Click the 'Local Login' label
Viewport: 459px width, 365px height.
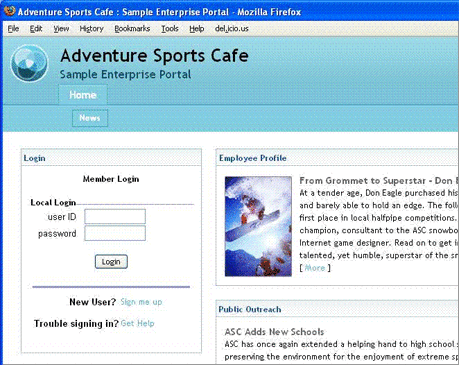[x=53, y=202]
